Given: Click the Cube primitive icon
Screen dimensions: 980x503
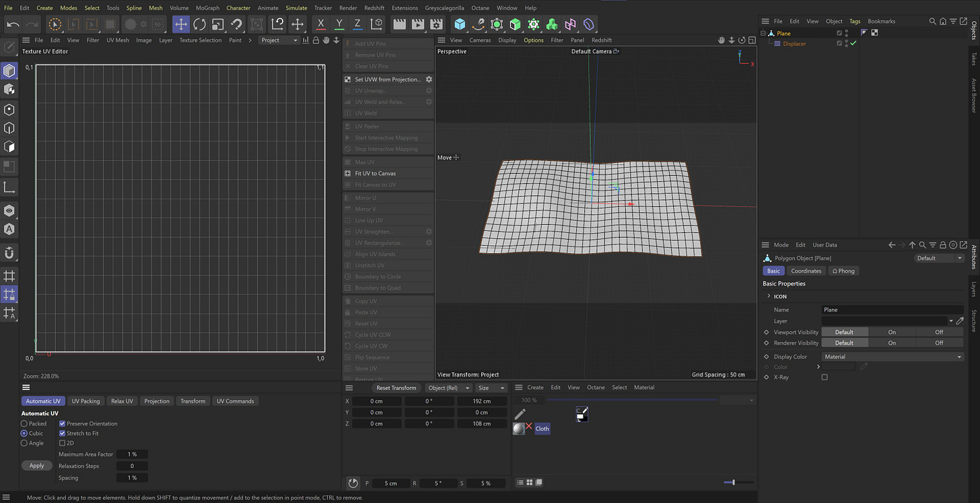Looking at the screenshot, I should point(460,24).
